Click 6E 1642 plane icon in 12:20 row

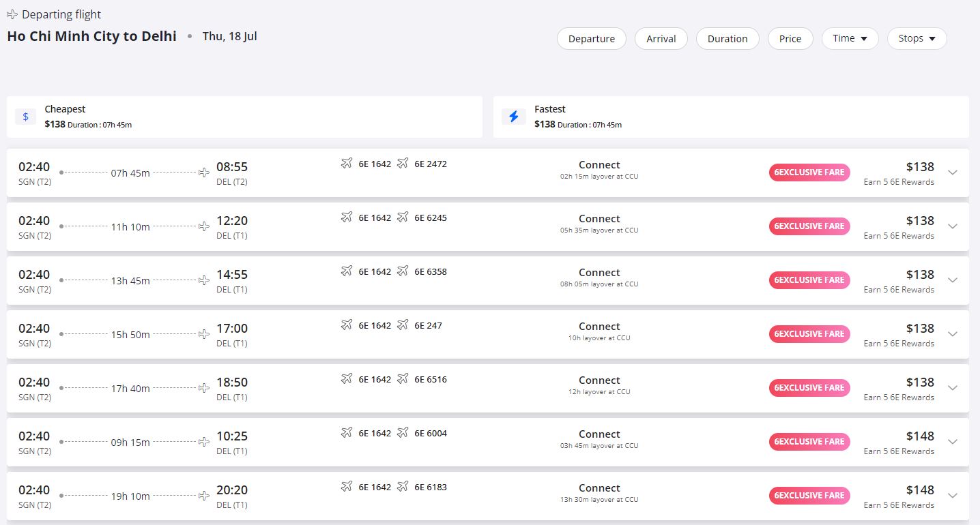pyautogui.click(x=347, y=217)
